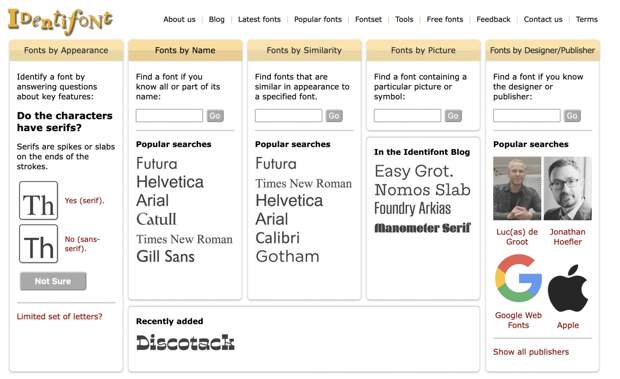
Task: Open the Manometer Serif blog sample
Action: pyautogui.click(x=422, y=228)
